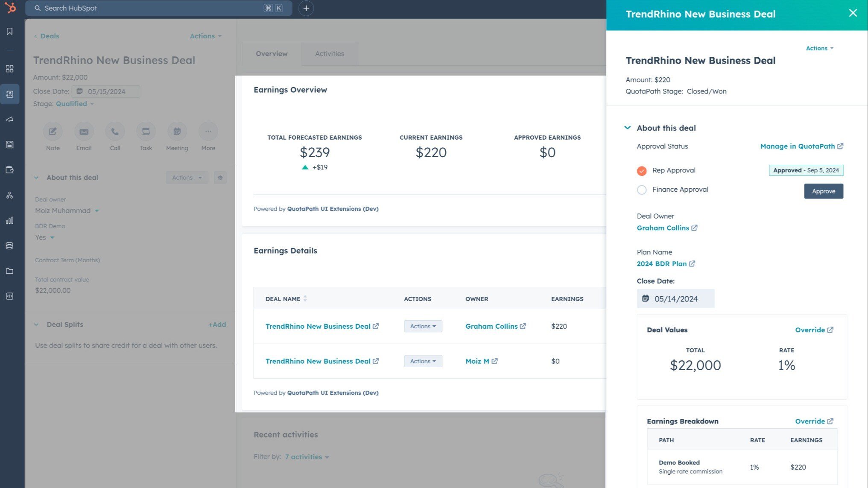Open the Email compose icon
This screenshot has height=488, width=868.
tap(84, 131)
